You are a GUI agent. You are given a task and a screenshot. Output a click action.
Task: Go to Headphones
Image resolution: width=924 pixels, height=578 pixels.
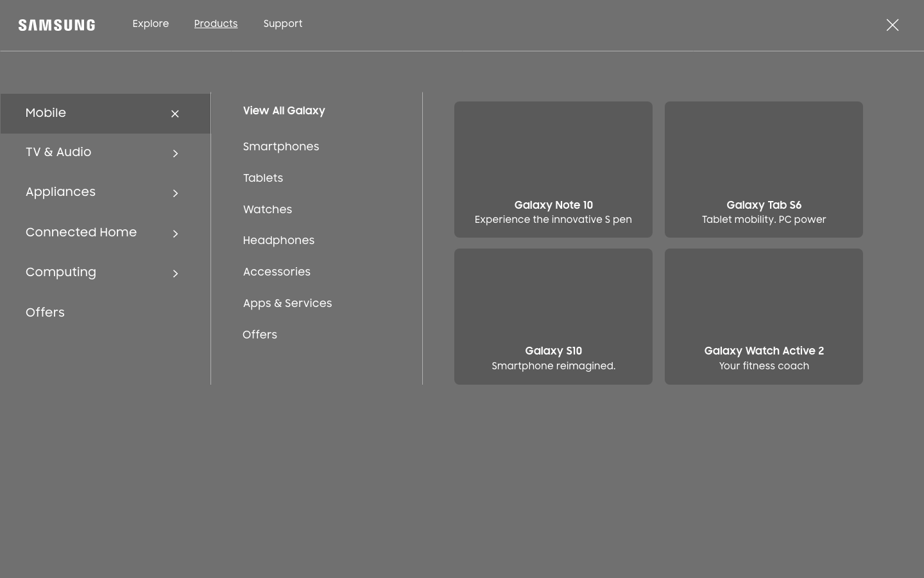pos(278,241)
